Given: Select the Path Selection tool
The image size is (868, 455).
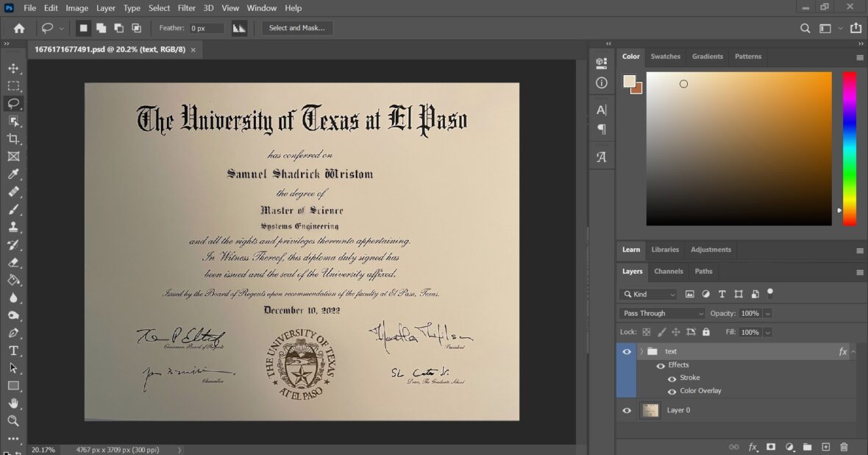Looking at the screenshot, I should pos(13,369).
